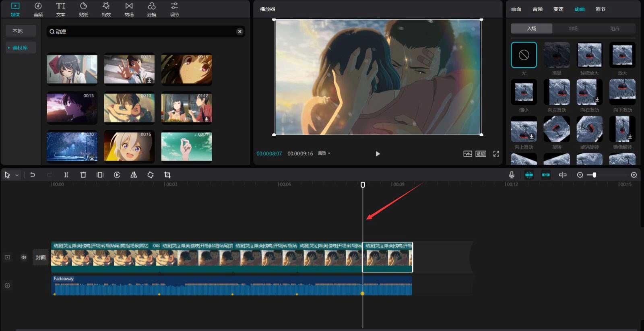Image resolution: width=644 pixels, height=331 pixels.
Task: Click the reverse playback tool icon
Action: pos(117,175)
